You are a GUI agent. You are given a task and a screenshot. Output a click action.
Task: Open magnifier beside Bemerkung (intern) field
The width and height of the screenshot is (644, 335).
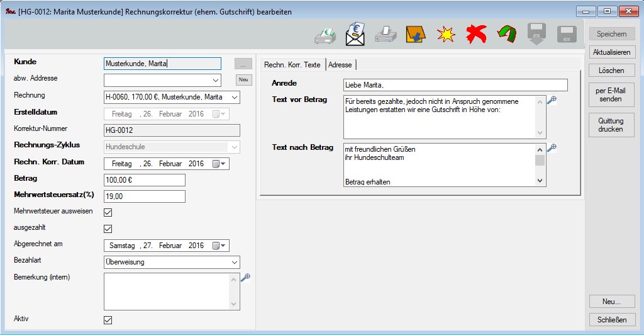click(x=245, y=278)
